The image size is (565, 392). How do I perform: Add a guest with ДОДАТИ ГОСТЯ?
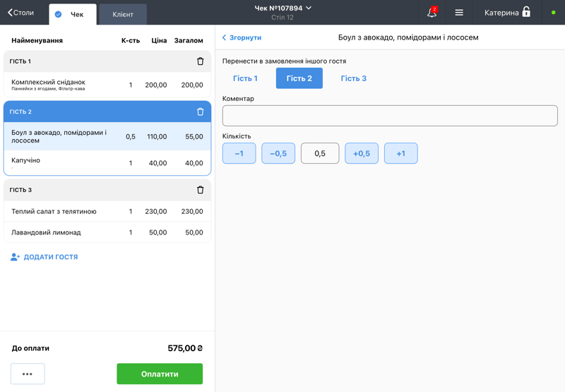(x=44, y=257)
